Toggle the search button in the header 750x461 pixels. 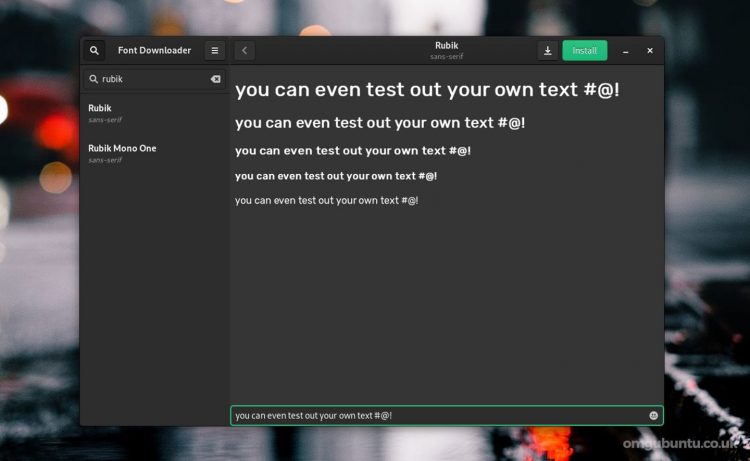[x=94, y=50]
